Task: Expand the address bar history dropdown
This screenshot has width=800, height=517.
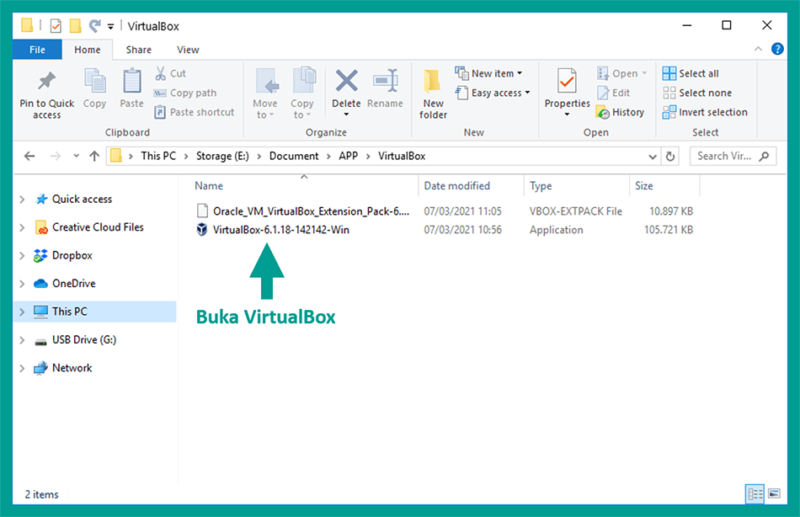Action: (x=652, y=157)
